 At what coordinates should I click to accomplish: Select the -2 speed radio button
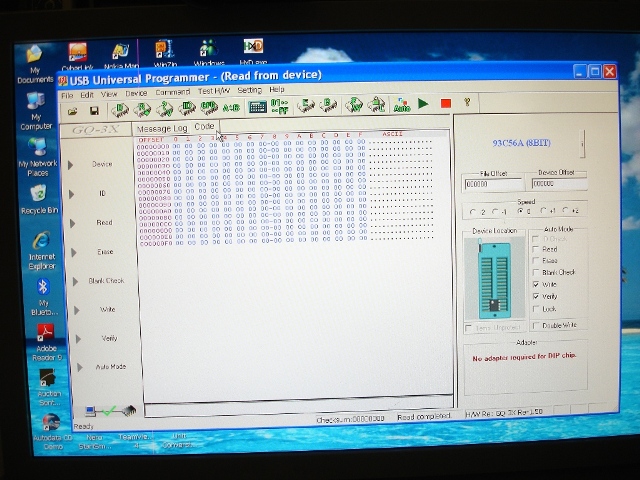point(473,212)
